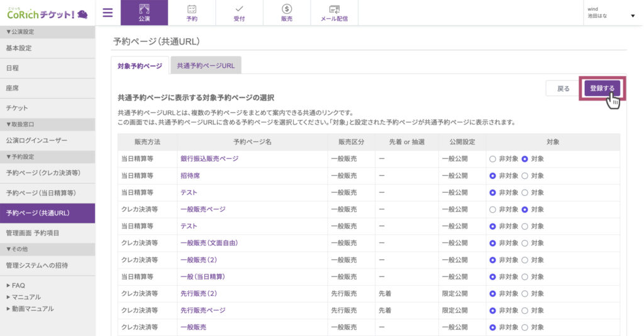Open the メール配信 mail icon
This screenshot has width=644, height=336.
tap(335, 13)
